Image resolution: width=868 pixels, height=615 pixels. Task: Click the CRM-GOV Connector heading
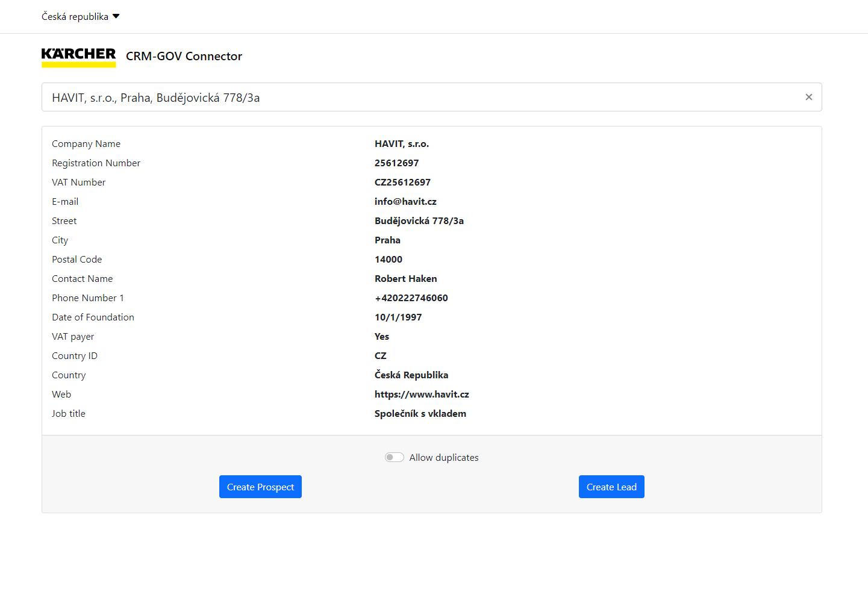pyautogui.click(x=184, y=56)
